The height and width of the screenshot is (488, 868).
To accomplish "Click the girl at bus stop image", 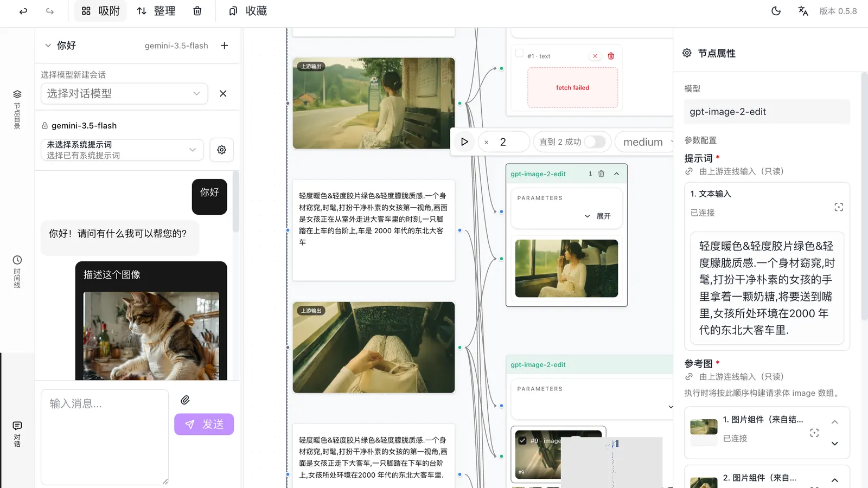I will pyautogui.click(x=374, y=103).
